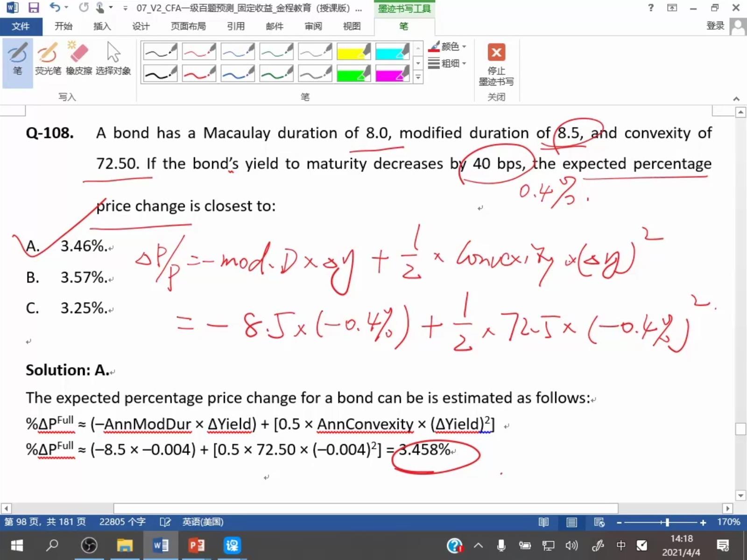
Task: Click the vertical scrollbar down arrow
Action: click(x=740, y=495)
